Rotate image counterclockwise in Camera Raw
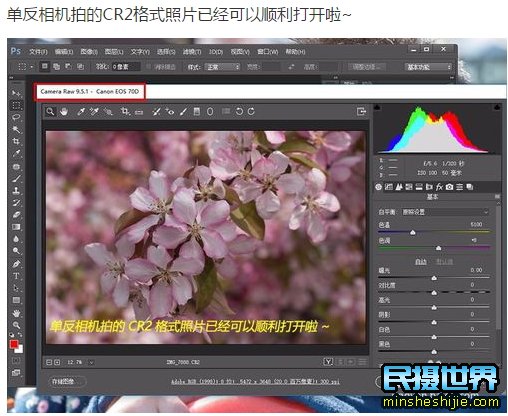This screenshot has height=416, width=508. point(239,111)
